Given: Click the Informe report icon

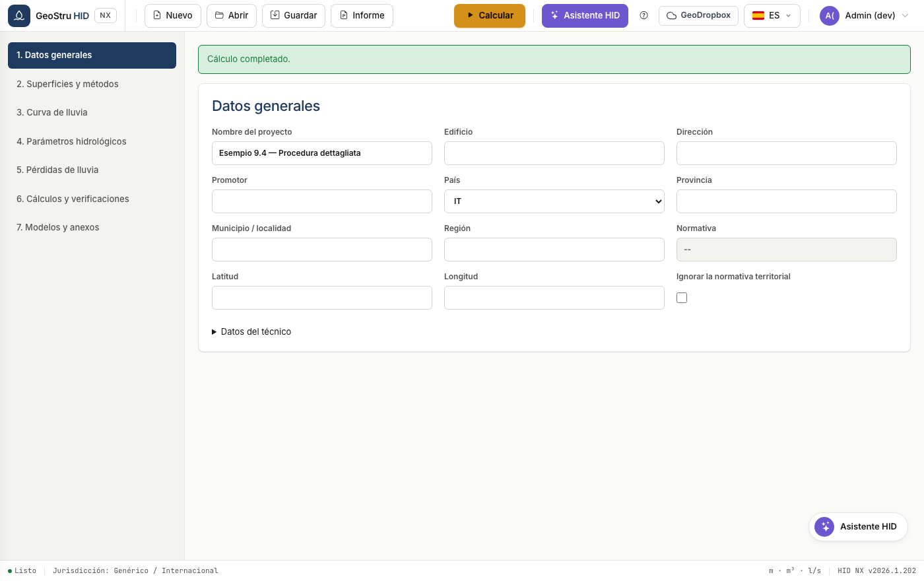Looking at the screenshot, I should click(344, 15).
